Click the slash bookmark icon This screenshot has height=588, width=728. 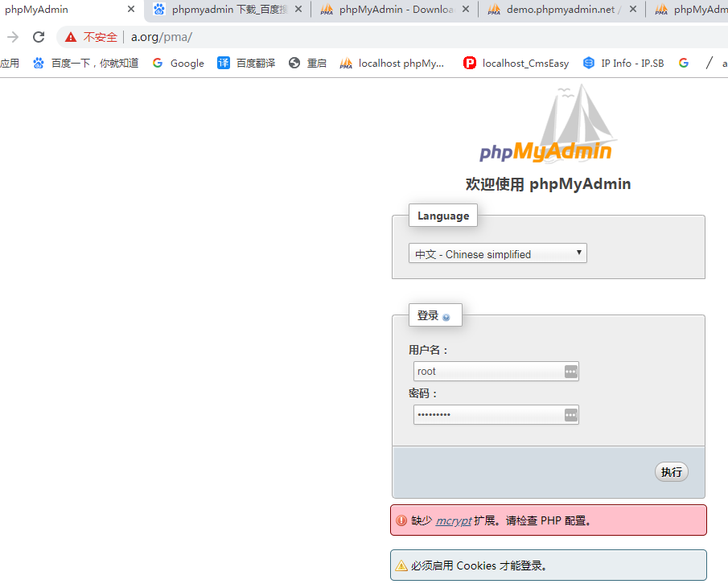(709, 63)
